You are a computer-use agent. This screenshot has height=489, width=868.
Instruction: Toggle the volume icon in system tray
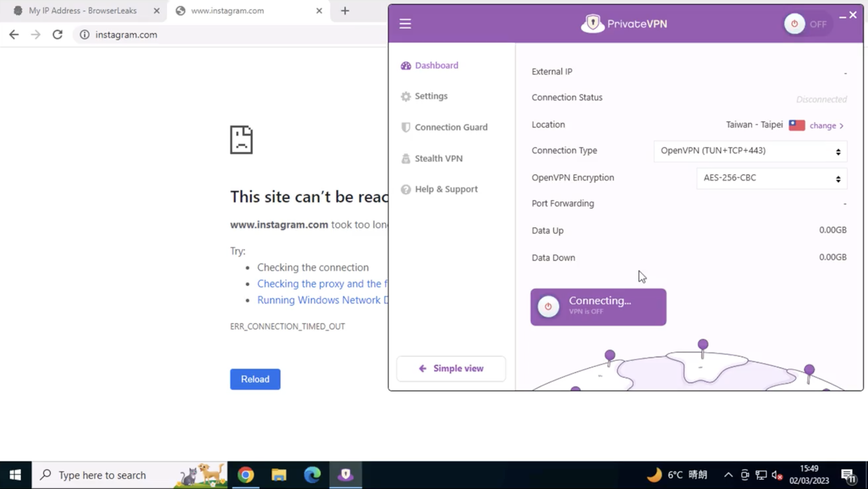coord(777,475)
